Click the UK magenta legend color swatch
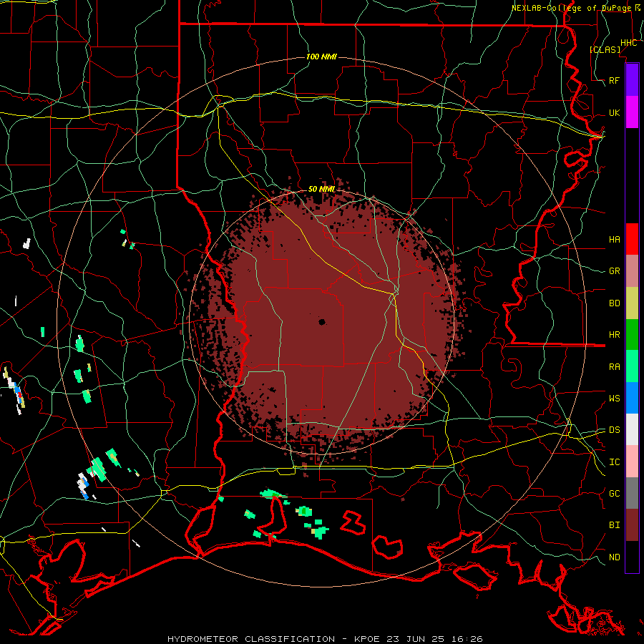This screenshot has height=644, width=644. pos(632,112)
